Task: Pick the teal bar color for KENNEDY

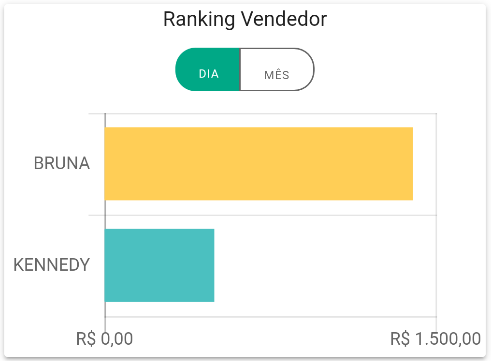Action: (x=159, y=265)
